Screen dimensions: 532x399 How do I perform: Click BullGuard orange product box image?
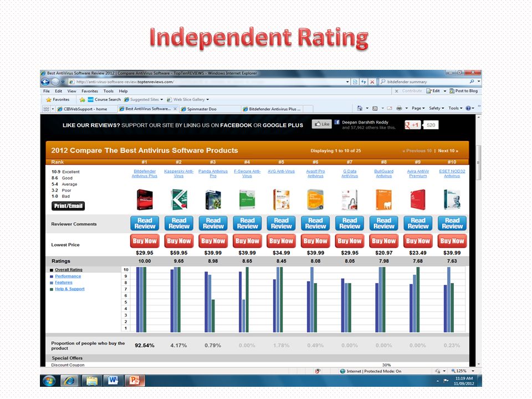point(383,199)
